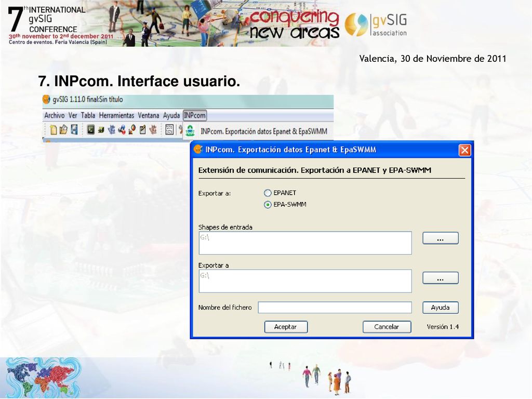The width and height of the screenshot is (532, 399).
Task: Click the Shapes de entrada path field
Action: (305, 243)
